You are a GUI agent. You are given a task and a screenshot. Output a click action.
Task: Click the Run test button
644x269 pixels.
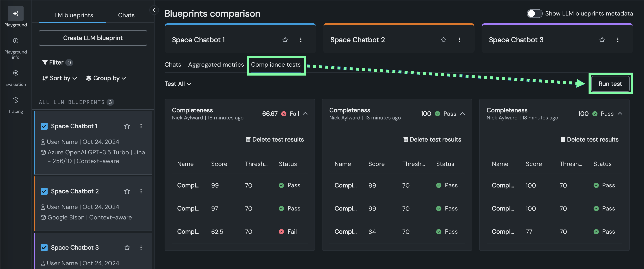click(x=610, y=84)
